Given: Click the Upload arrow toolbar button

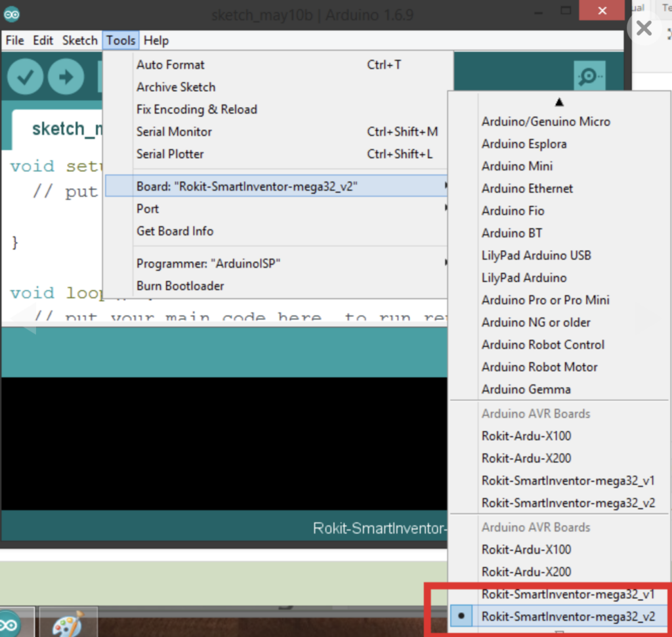Looking at the screenshot, I should tap(66, 77).
